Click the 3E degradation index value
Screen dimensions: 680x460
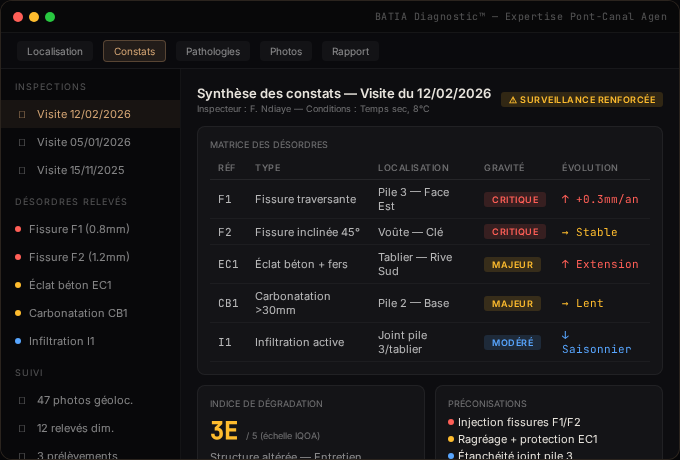(x=224, y=431)
